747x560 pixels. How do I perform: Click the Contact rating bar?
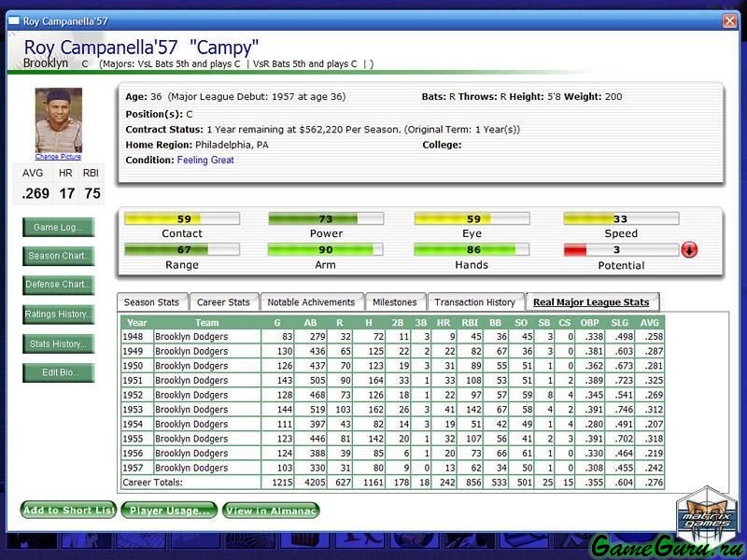(x=182, y=219)
